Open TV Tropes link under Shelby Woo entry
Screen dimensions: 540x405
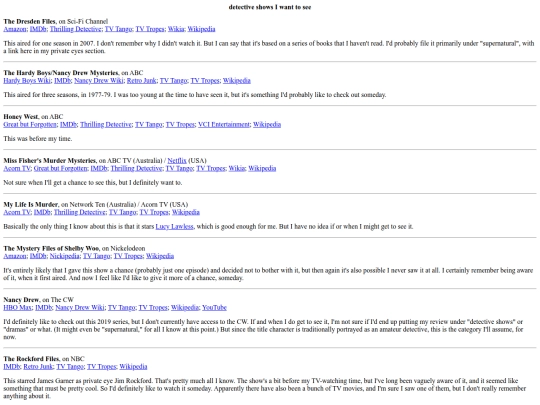point(128,256)
